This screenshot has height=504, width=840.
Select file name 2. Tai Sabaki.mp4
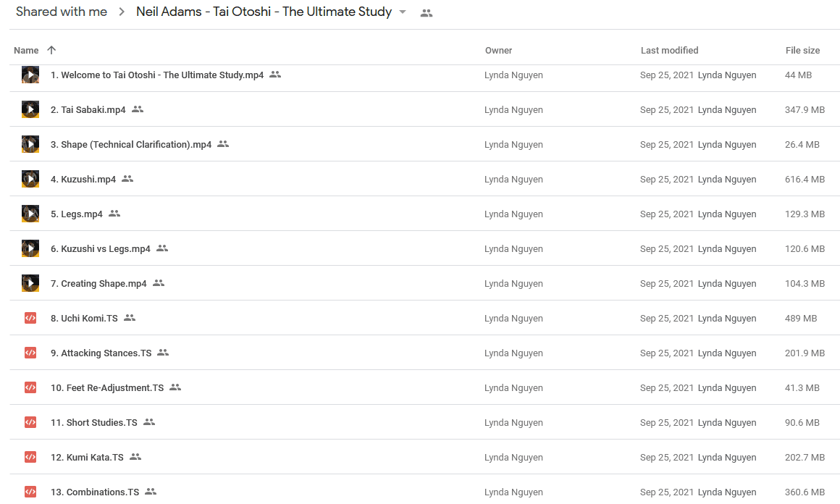tap(88, 110)
